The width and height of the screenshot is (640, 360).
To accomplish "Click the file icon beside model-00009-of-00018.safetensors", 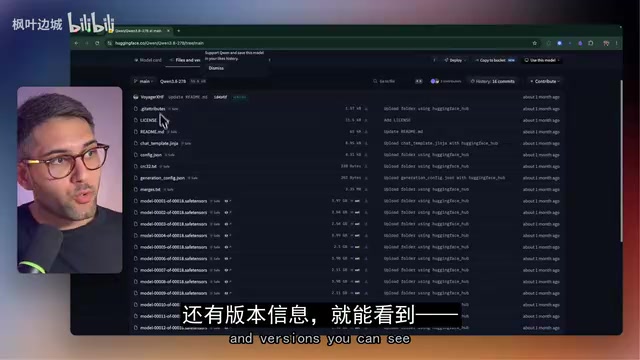I will 136,293.
